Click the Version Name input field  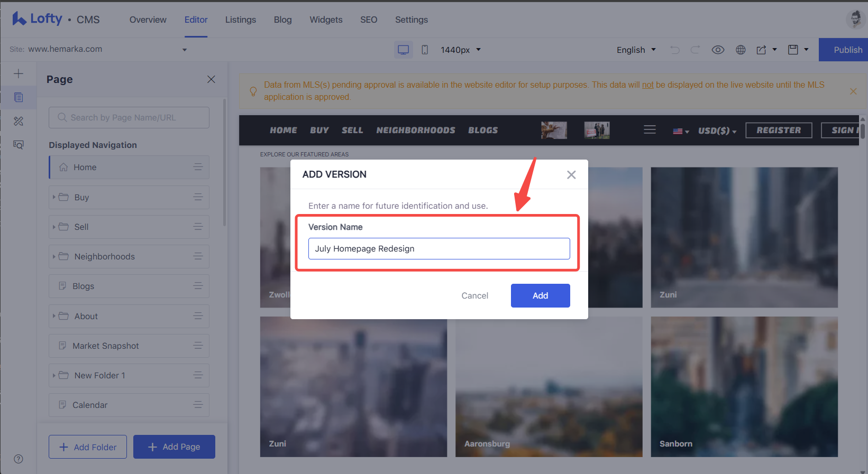coord(439,248)
